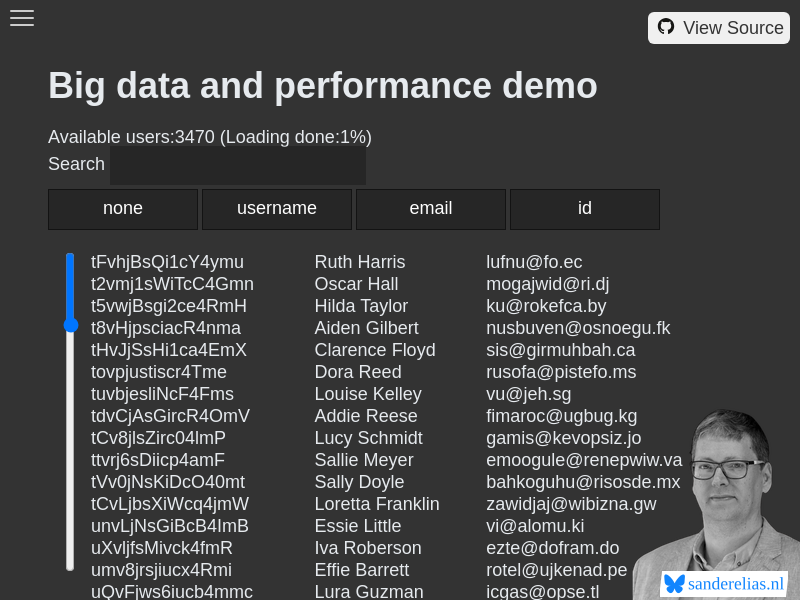The width and height of the screenshot is (800, 600).
Task: Click the Big data and performance demo heading
Action: 322,86
